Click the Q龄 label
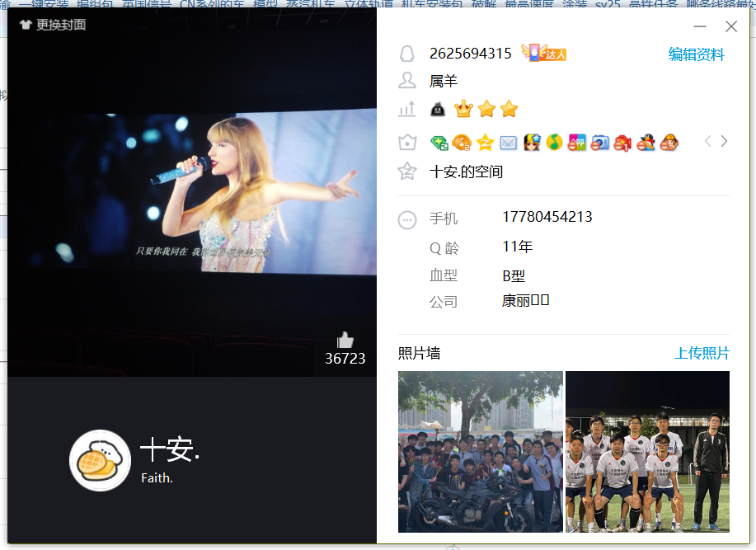This screenshot has width=756, height=550. tap(444, 247)
